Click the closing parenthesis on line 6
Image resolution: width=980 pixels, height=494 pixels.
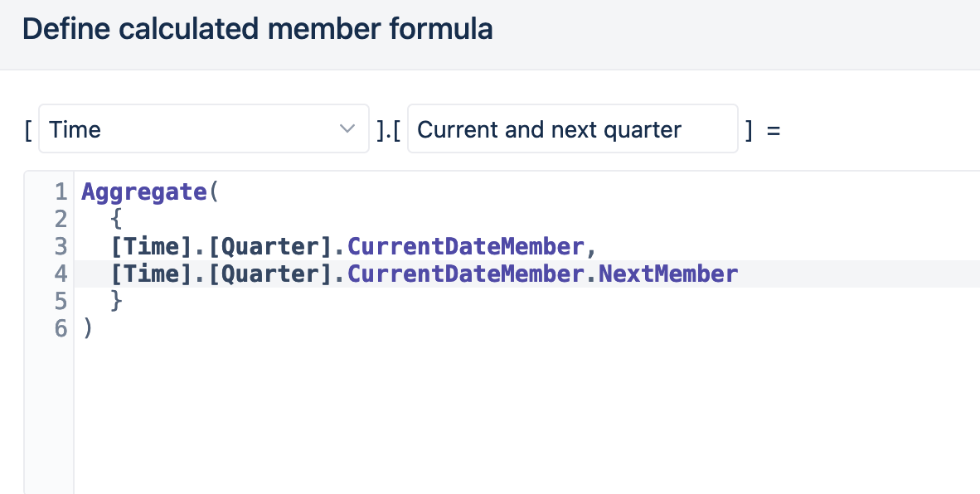point(88,328)
